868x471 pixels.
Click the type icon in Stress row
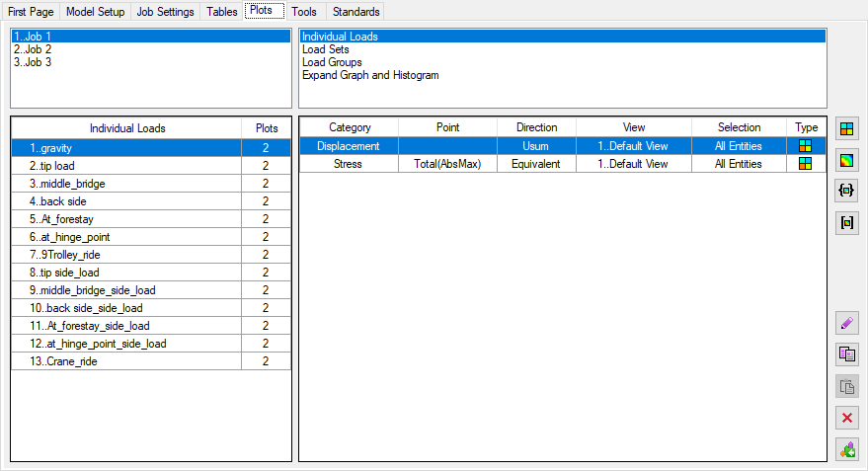(x=806, y=164)
